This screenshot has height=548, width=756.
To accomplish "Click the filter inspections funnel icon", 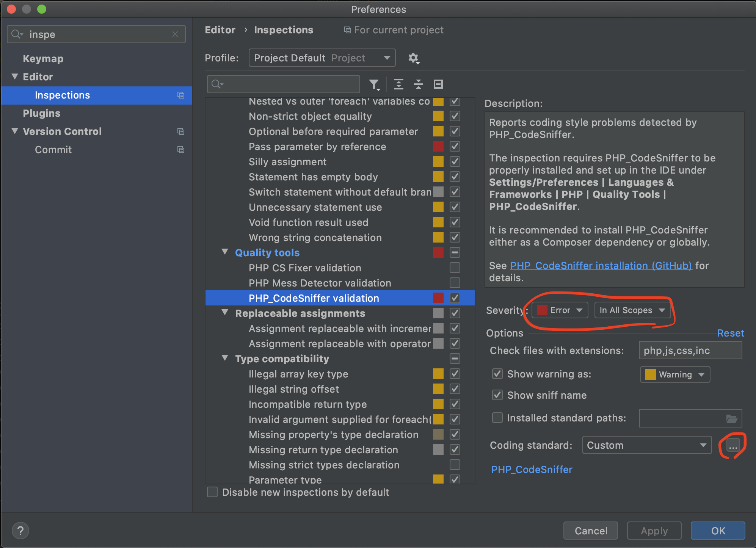I will point(374,84).
